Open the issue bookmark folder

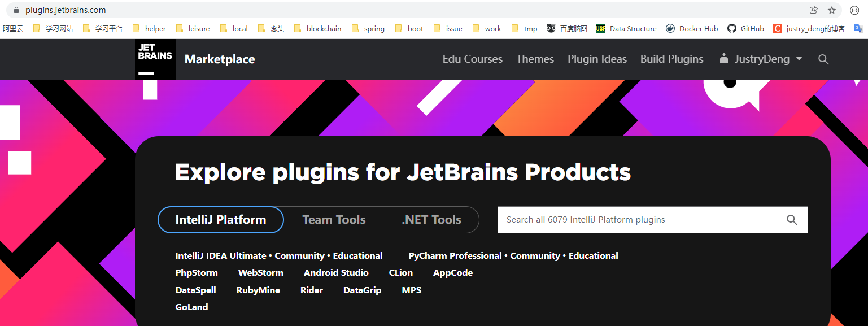pos(447,28)
